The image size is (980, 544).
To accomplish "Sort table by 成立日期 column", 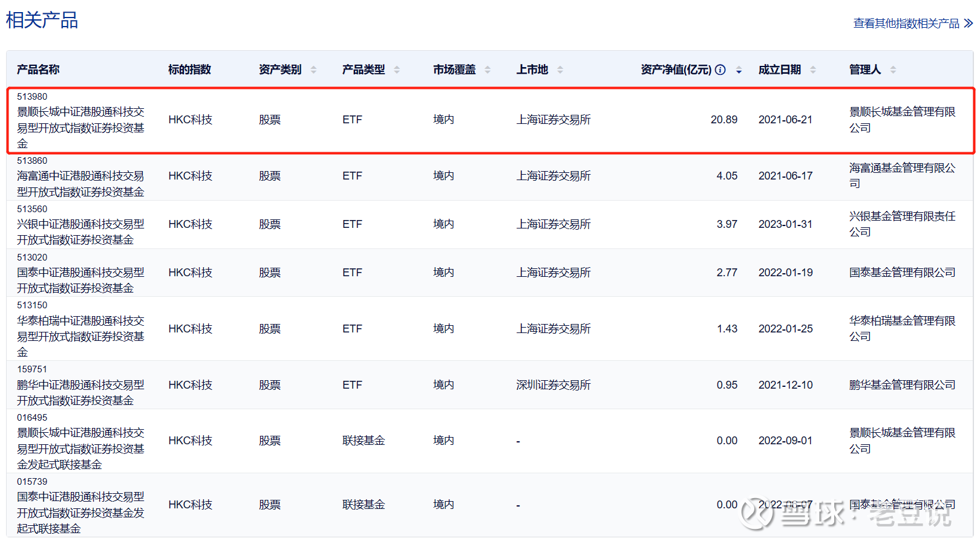I will point(813,70).
